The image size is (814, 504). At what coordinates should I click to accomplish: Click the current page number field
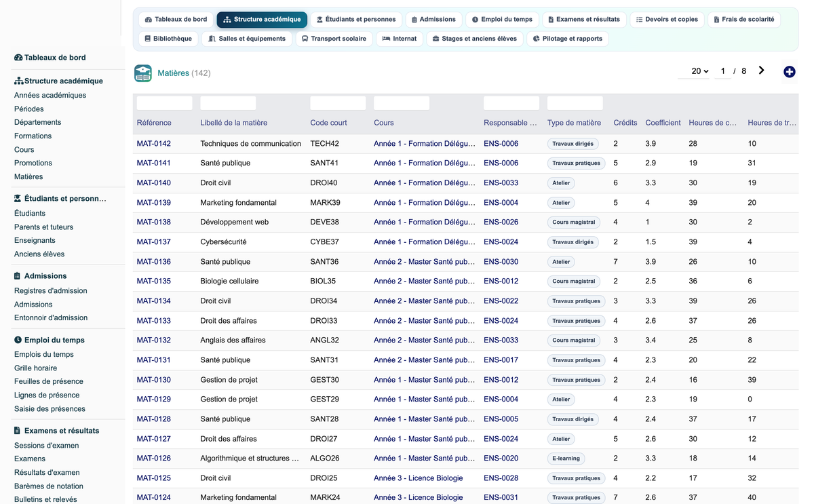click(723, 71)
